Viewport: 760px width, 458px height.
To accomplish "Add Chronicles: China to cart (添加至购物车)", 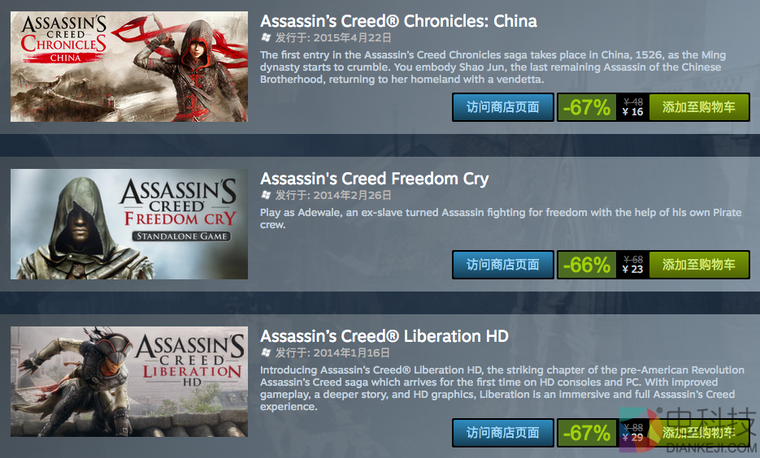I will coord(699,107).
